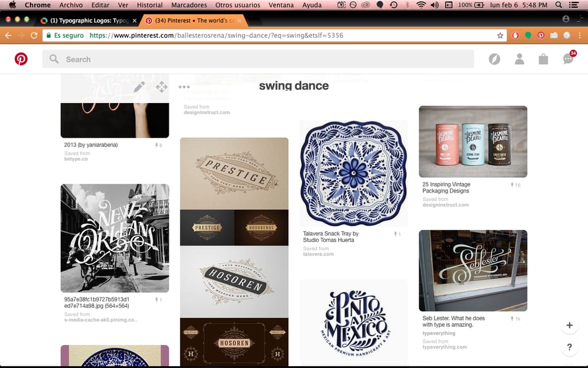Reload the page with refresh icon

34,35
